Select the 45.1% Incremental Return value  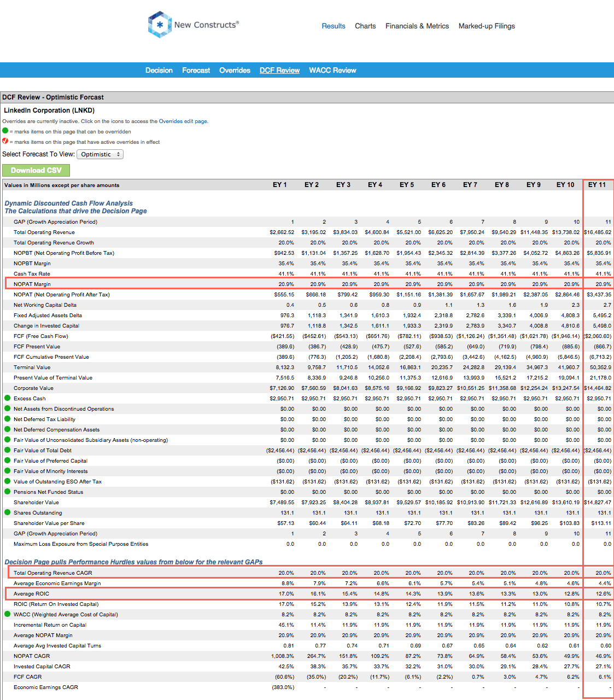tap(286, 625)
